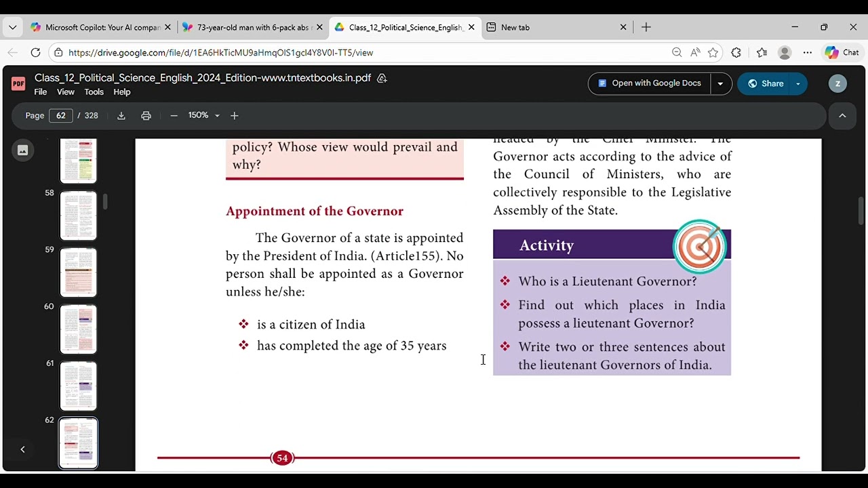The width and height of the screenshot is (868, 488).
Task: Open browser extensions icon
Action: (x=736, y=52)
